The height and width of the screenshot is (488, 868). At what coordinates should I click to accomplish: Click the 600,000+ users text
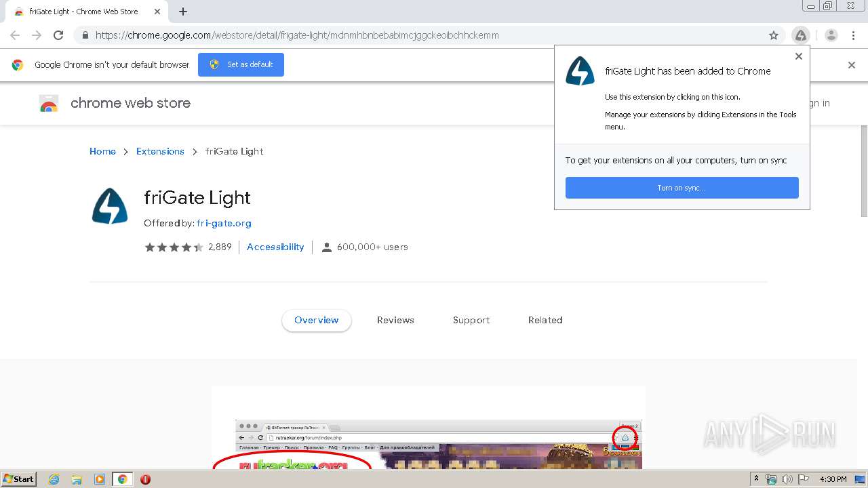tap(372, 247)
